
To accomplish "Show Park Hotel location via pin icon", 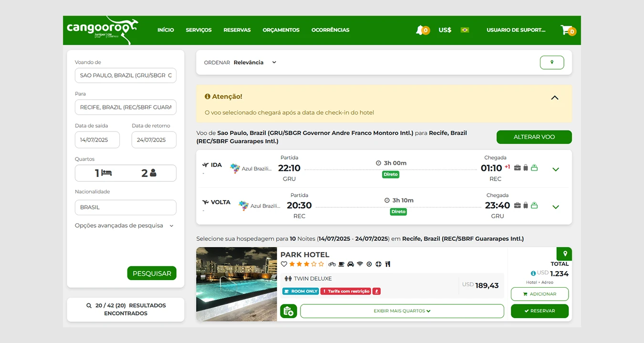I will (565, 253).
